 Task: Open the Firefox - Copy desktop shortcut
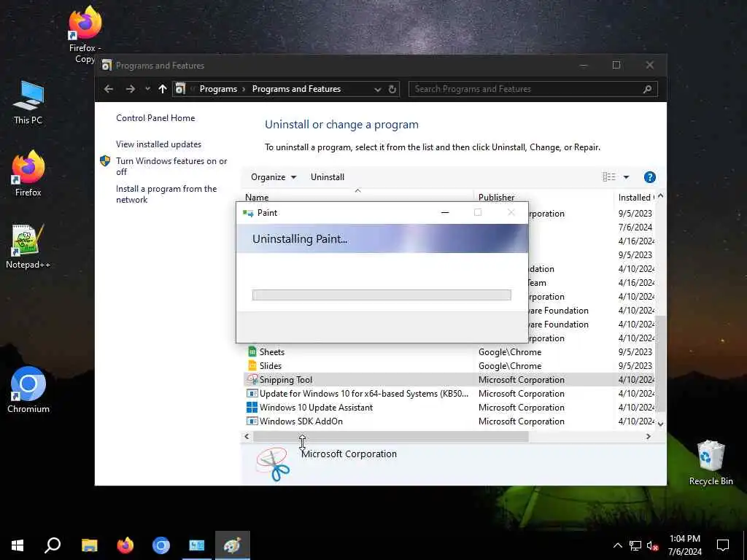pos(85,34)
